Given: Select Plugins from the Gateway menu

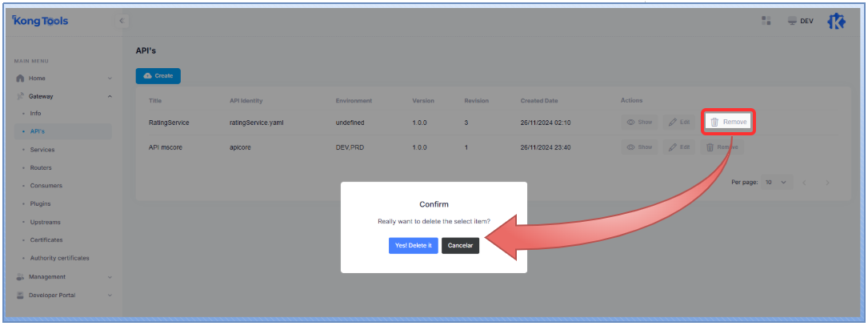Looking at the screenshot, I should 40,203.
